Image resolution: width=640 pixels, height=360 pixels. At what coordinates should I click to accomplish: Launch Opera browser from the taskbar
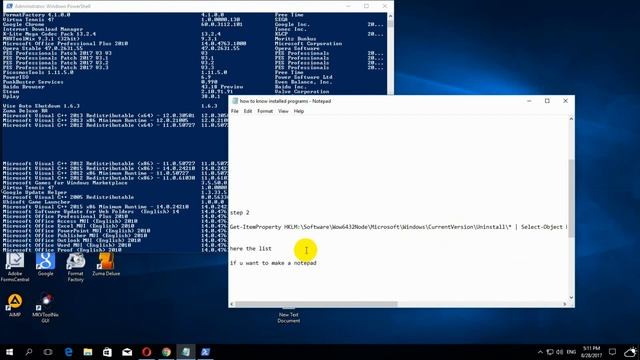(x=147, y=352)
